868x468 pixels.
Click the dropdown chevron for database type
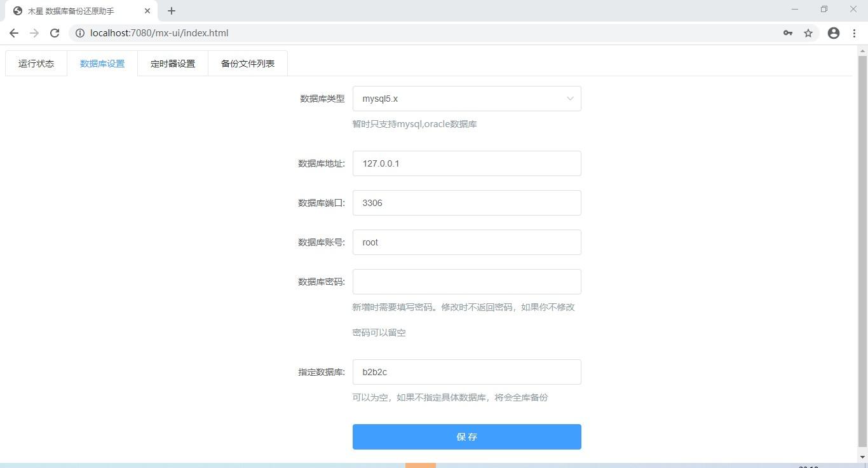point(570,99)
